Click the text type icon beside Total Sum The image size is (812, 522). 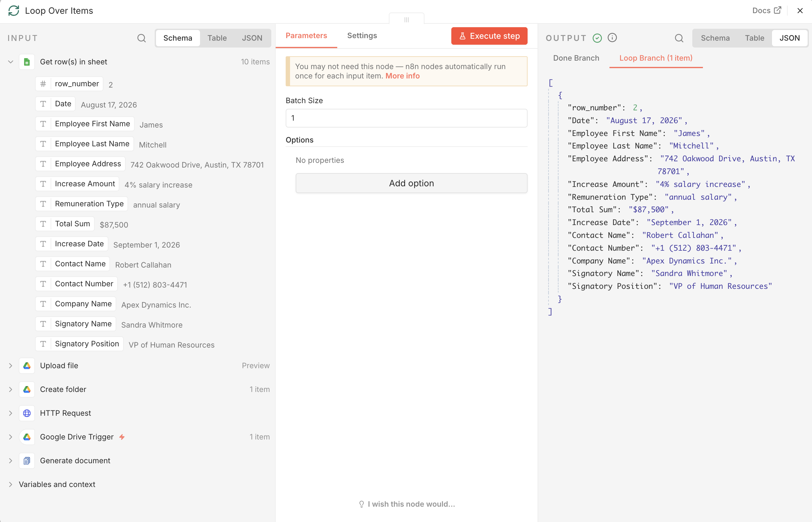tap(43, 224)
